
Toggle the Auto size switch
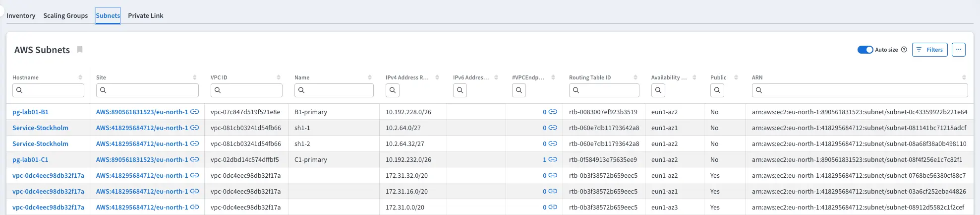click(865, 50)
